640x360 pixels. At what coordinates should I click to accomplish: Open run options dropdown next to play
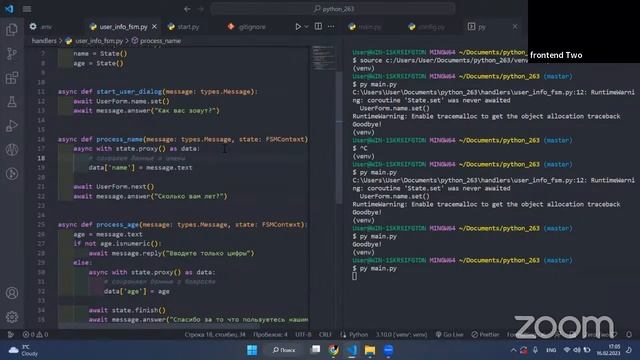coord(306,27)
